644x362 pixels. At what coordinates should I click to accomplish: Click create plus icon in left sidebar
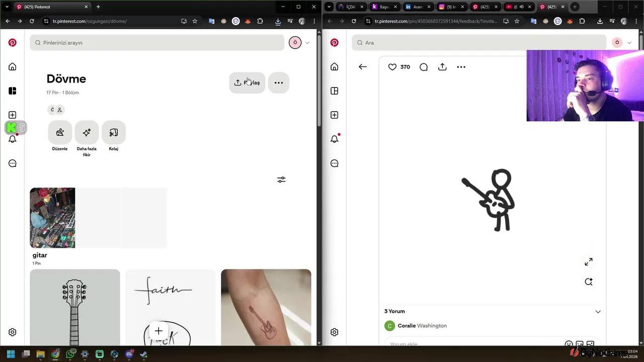(x=13, y=115)
